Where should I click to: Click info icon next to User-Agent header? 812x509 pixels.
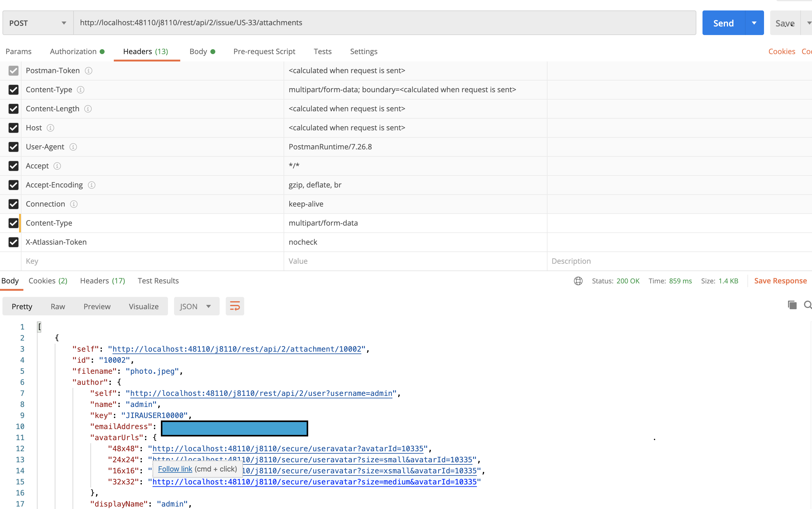(73, 147)
